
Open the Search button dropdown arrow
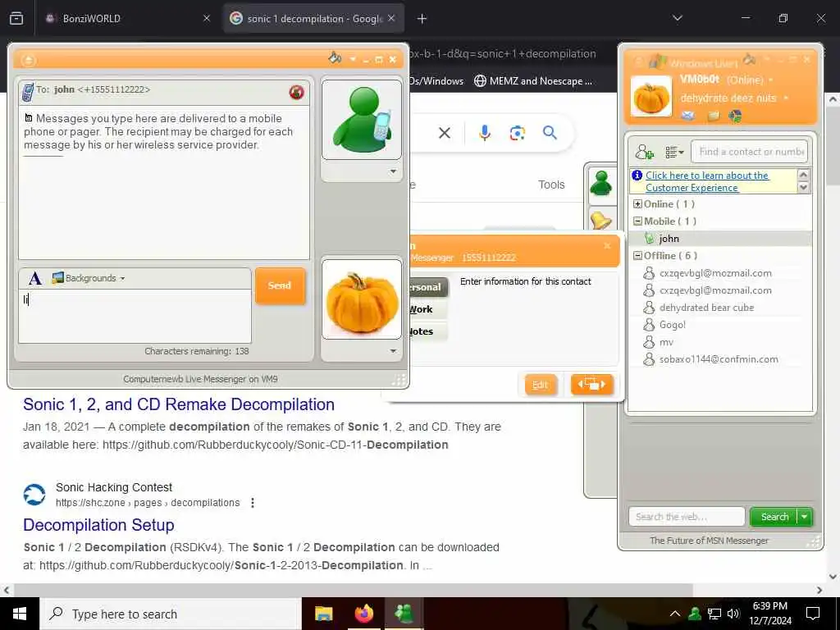(806, 517)
